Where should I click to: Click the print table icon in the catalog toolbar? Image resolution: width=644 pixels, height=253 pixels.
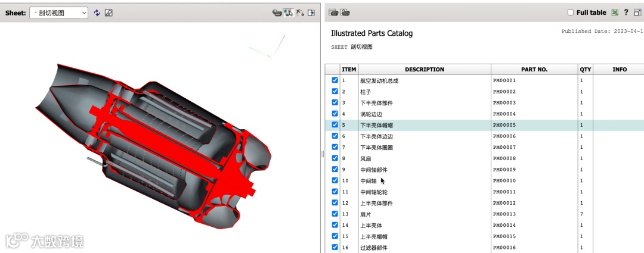(x=333, y=13)
